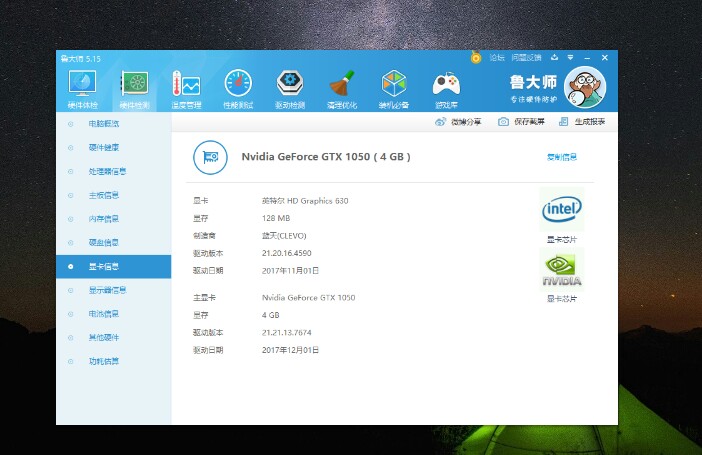Click driver version 21.20.16.4590
The height and width of the screenshot is (455, 702).
(287, 253)
